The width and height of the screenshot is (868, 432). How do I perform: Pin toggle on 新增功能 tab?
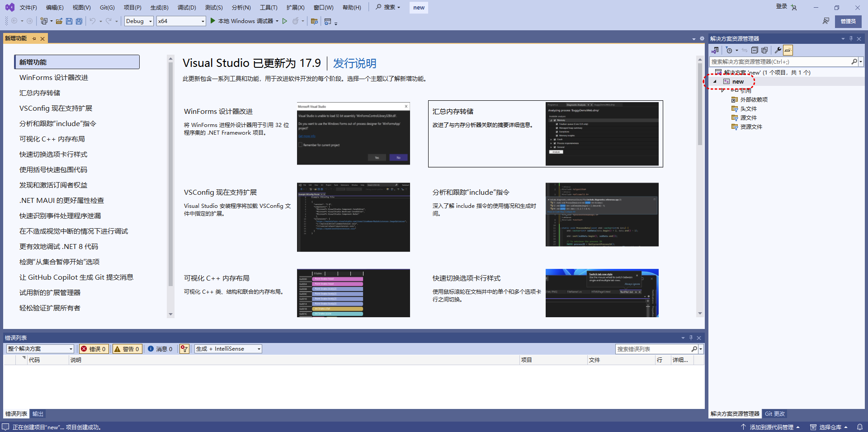[x=34, y=39]
